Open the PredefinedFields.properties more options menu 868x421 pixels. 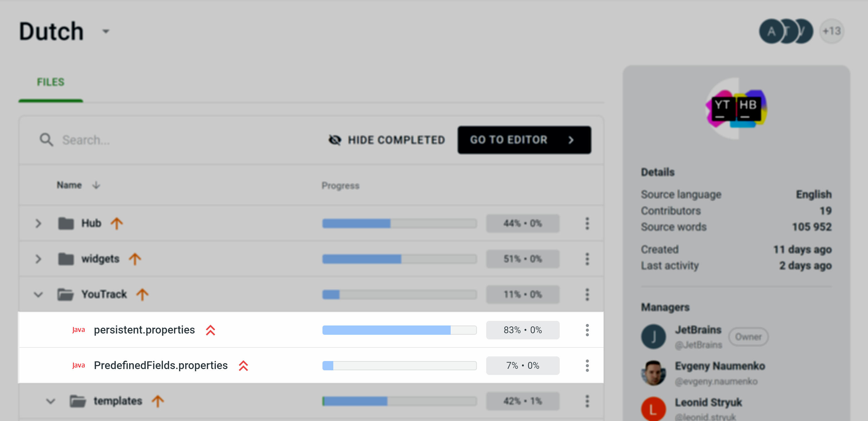(x=587, y=365)
